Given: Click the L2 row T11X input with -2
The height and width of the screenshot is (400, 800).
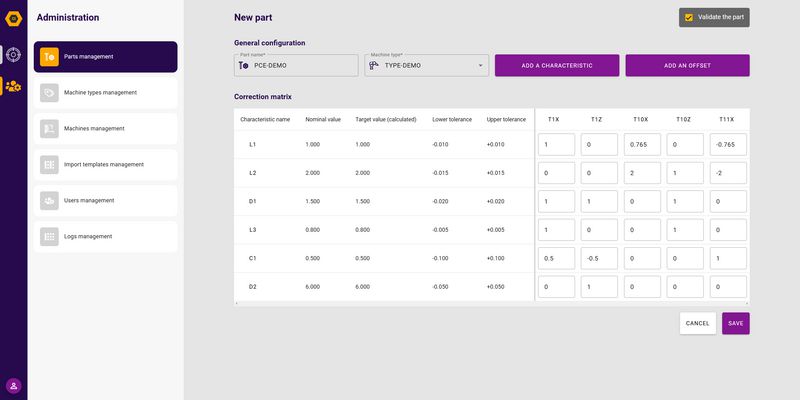Looking at the screenshot, I should (x=728, y=173).
